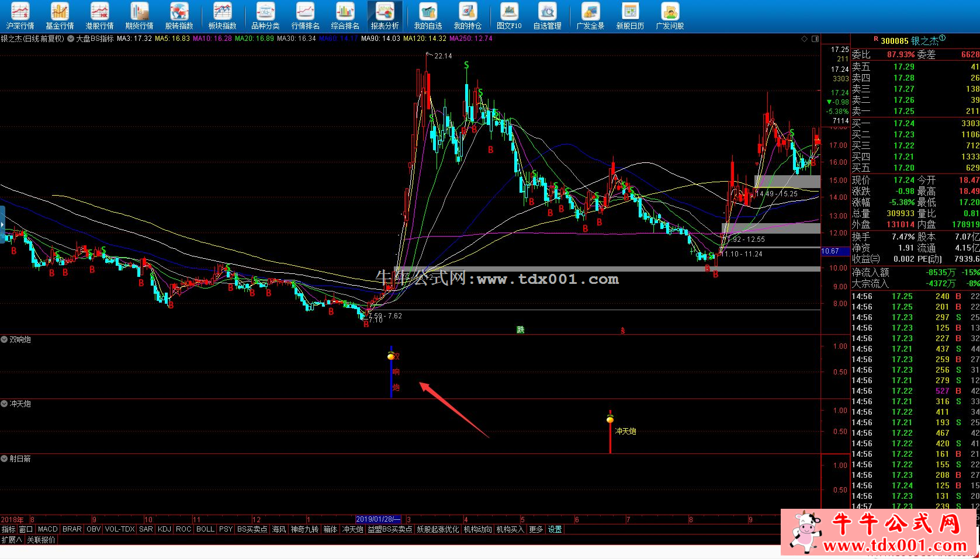Click the 净流入额 -8535万 value row

tap(915, 272)
